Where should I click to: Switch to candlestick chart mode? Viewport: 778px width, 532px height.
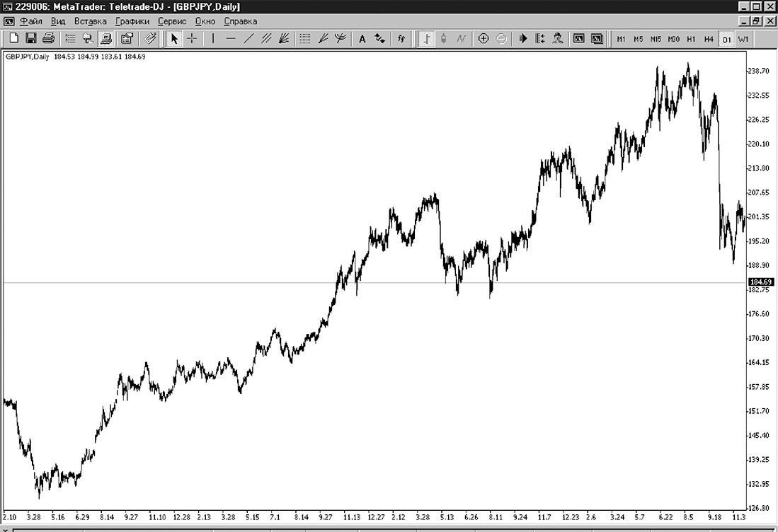[x=444, y=39]
